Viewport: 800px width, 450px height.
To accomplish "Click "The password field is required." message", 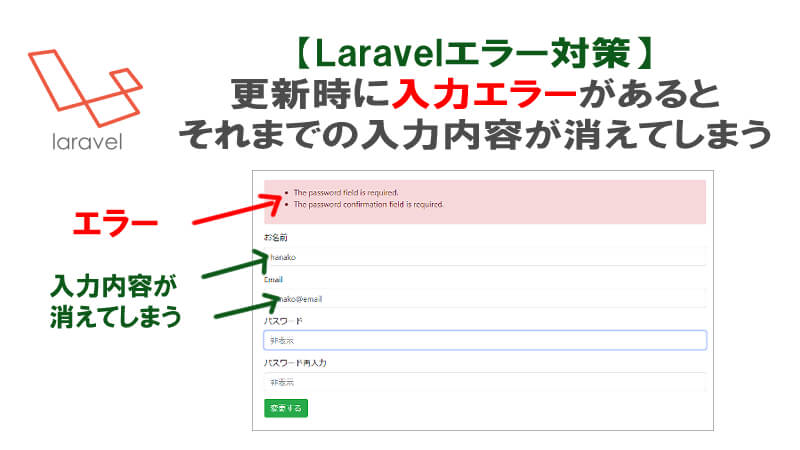I will 346,192.
